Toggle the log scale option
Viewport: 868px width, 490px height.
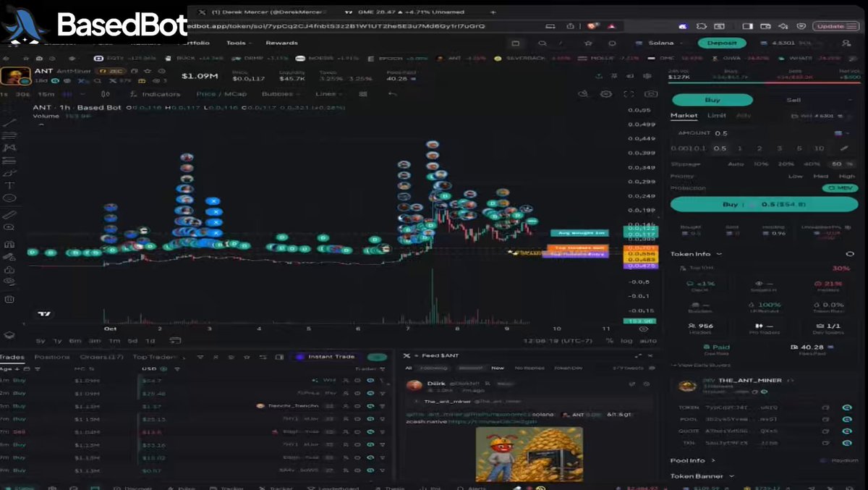(x=628, y=340)
